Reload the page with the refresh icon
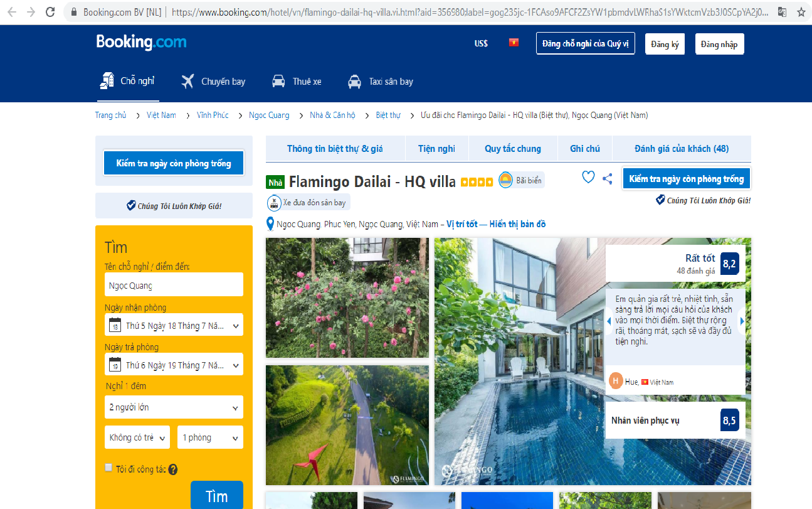The height and width of the screenshot is (509, 812). pyautogui.click(x=51, y=12)
